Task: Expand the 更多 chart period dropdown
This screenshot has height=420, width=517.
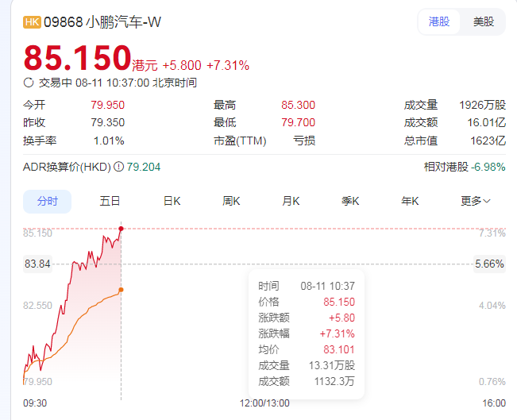Action: point(476,201)
